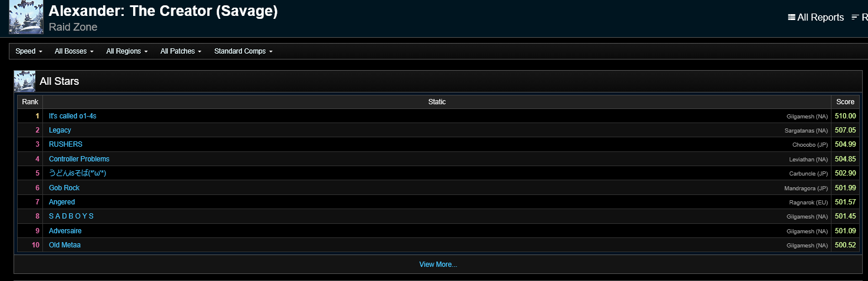The width and height of the screenshot is (868, 281).
Task: Click rank number 1
Action: 37,116
